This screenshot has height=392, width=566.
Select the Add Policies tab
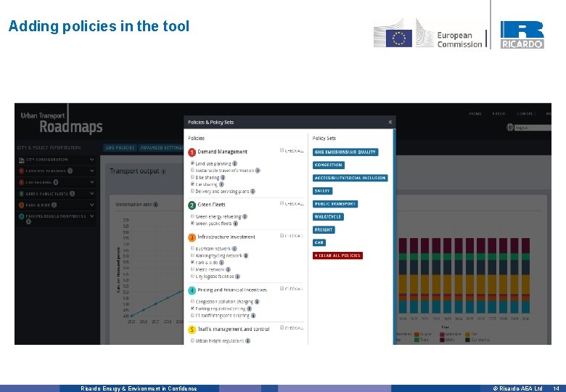tap(120, 147)
